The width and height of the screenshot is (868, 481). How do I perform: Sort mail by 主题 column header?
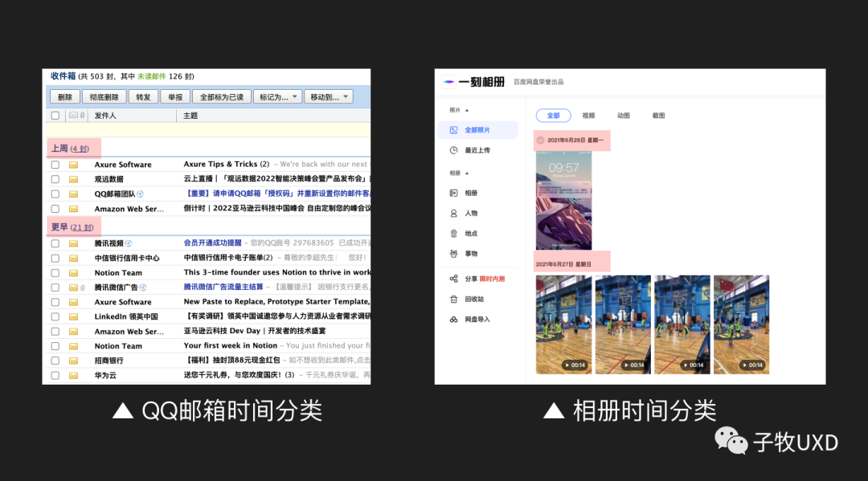point(190,116)
